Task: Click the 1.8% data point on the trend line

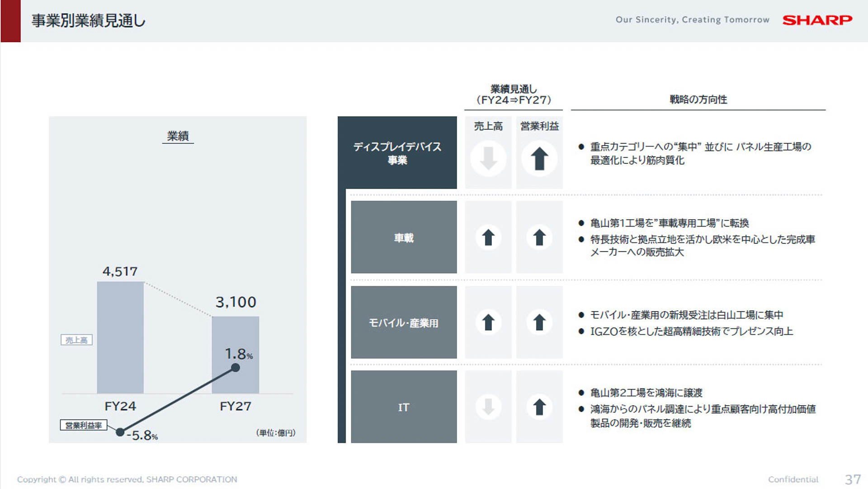Action: [236, 368]
